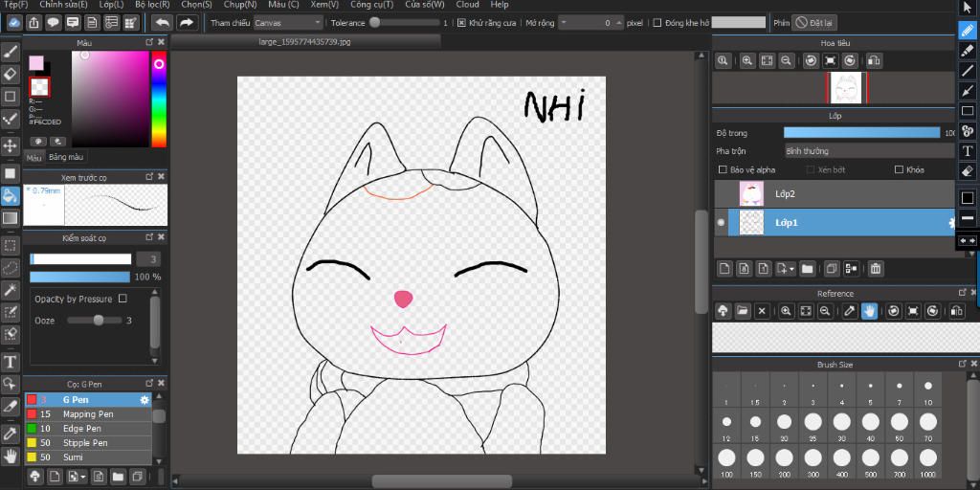This screenshot has width=980, height=490.
Task: Enable the Khóa layer checkbox
Action: (900, 169)
